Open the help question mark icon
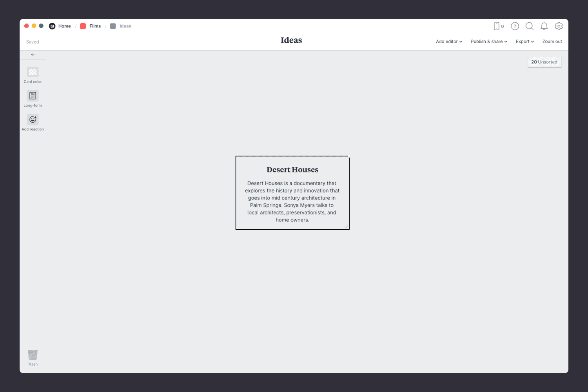This screenshot has height=392, width=588. 515,26
